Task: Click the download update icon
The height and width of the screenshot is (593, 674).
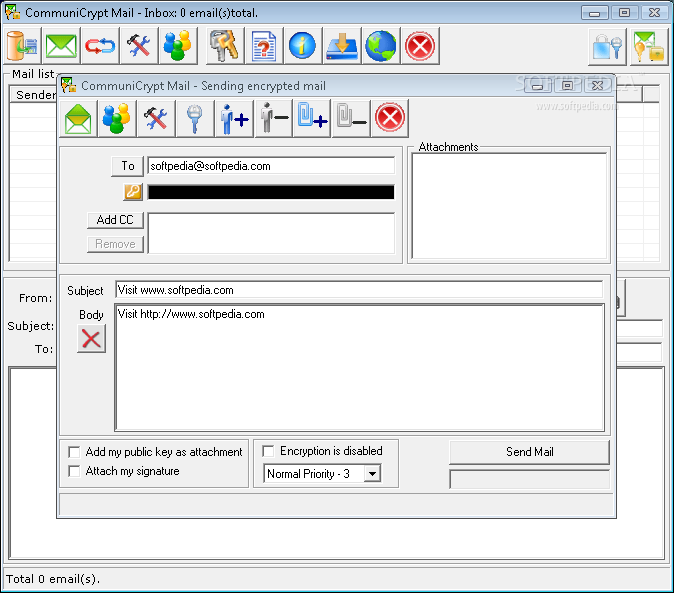Action: (x=342, y=46)
